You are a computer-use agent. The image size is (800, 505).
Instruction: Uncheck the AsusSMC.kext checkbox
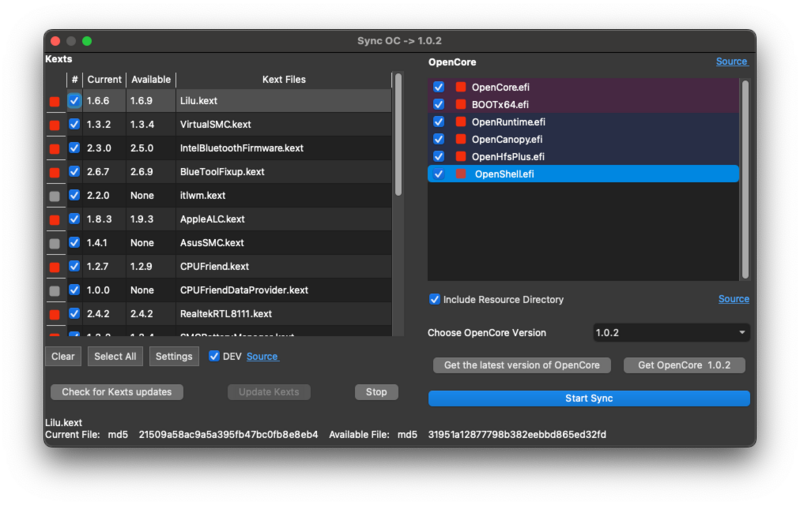[x=74, y=242]
